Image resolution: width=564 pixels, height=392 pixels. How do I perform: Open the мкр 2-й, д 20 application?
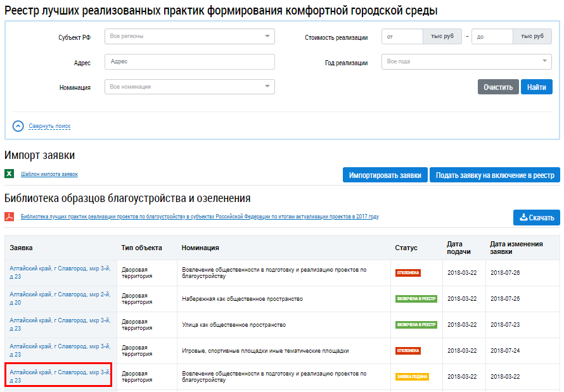tap(60, 298)
